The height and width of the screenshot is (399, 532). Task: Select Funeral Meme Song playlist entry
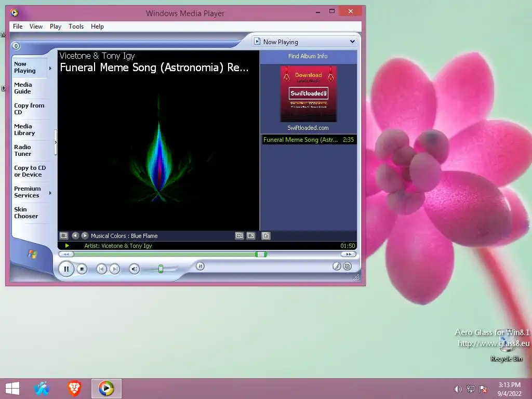tap(309, 139)
